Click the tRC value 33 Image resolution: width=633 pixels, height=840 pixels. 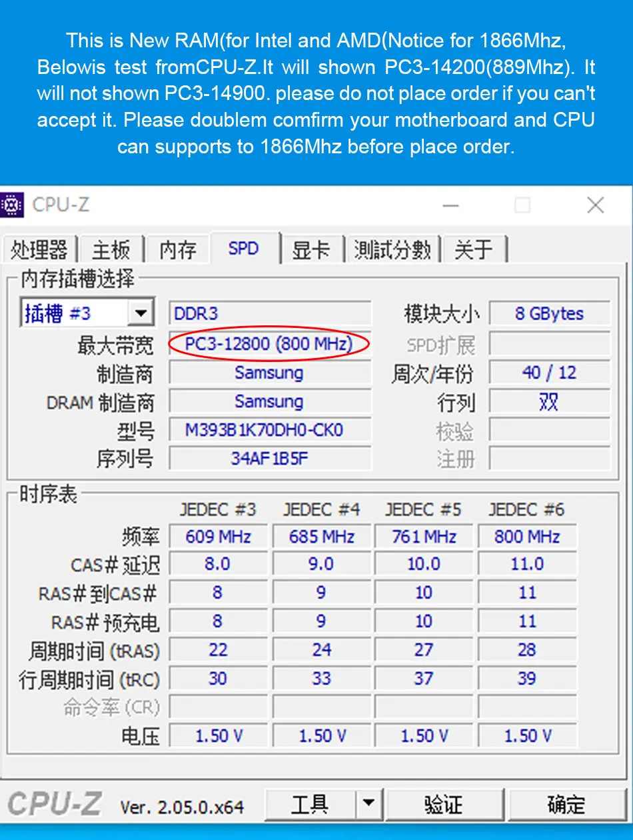click(321, 679)
